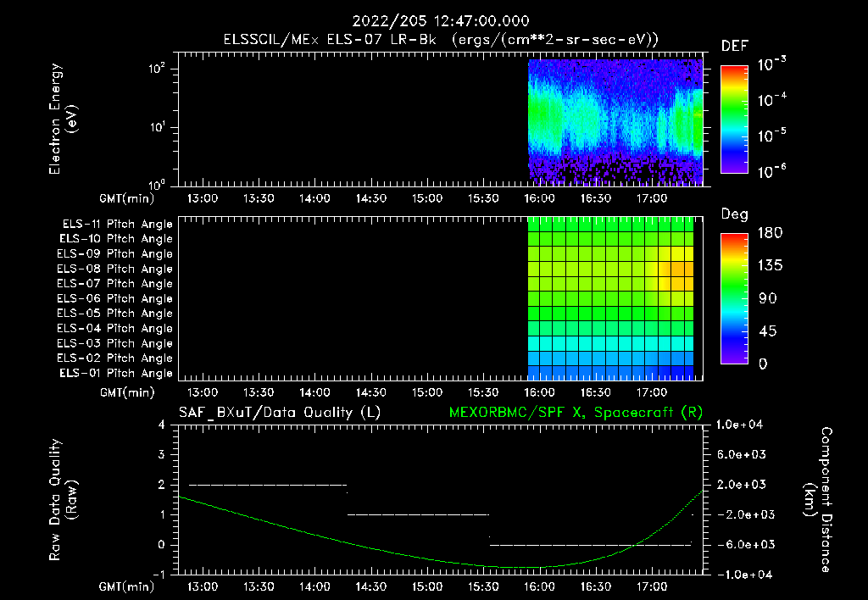Click the GMT(min) label under the energy spectrogram
This screenshot has width=868, height=600.
[x=127, y=198]
